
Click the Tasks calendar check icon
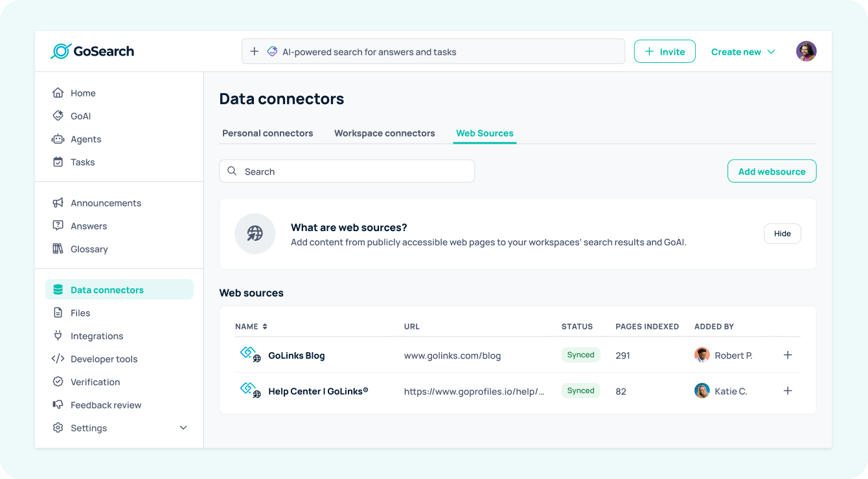click(x=58, y=162)
